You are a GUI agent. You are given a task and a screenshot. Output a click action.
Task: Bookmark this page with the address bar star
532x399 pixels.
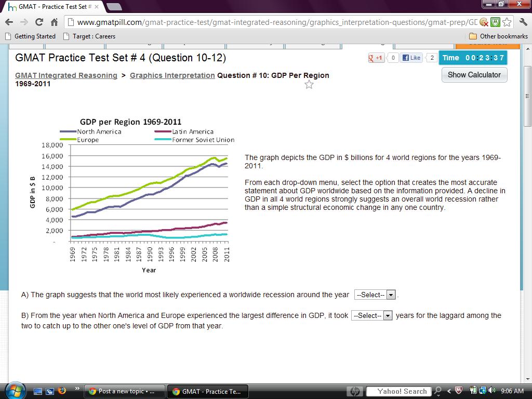(507, 22)
